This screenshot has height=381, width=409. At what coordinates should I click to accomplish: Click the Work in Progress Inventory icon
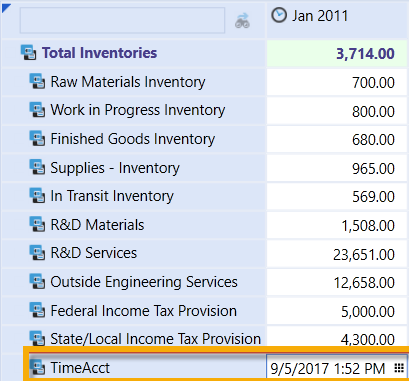[37, 110]
